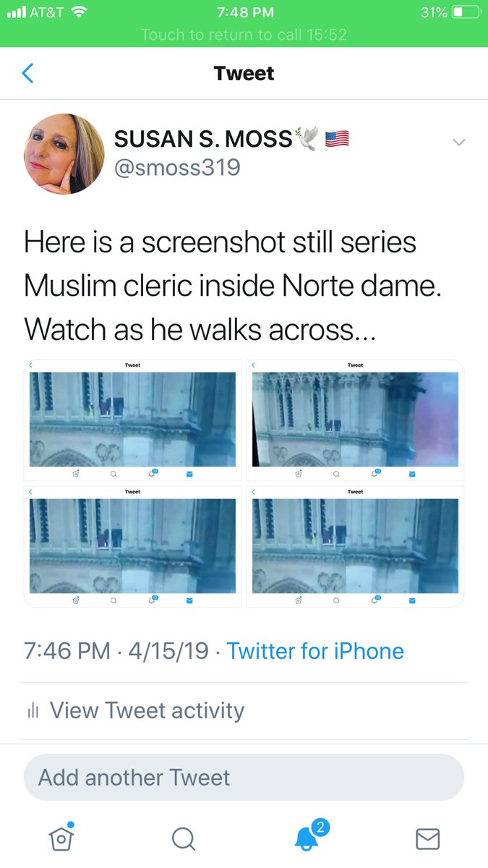
Task: Tap the SUSAN S. MOSS display name
Action: 203,138
